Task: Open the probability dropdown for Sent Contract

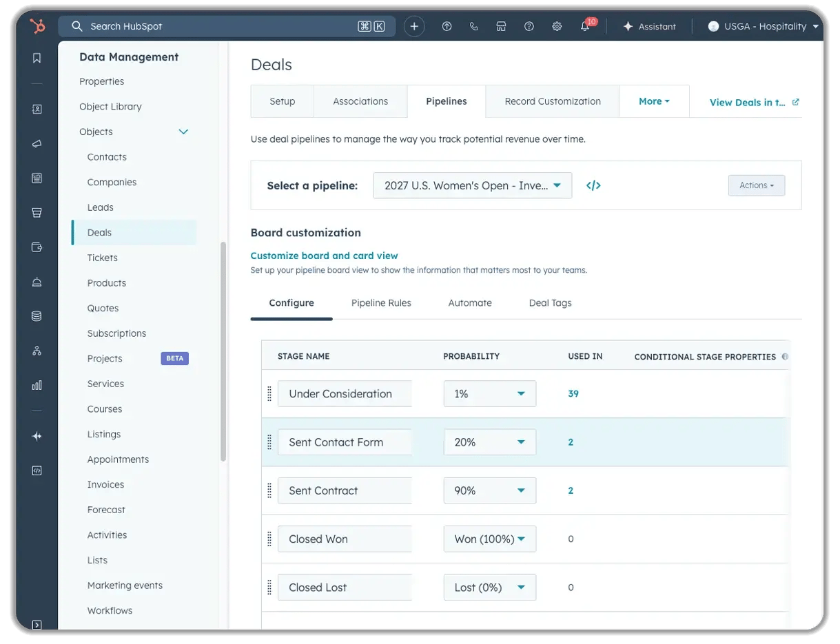Action: [x=489, y=490]
